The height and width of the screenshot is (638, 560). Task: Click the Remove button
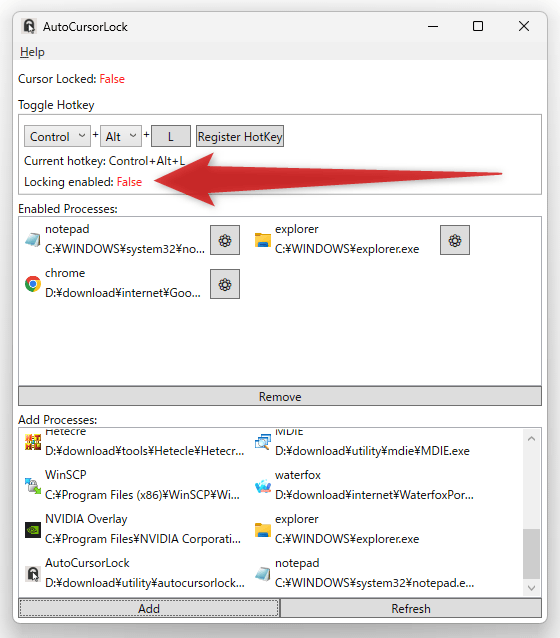tap(280, 396)
